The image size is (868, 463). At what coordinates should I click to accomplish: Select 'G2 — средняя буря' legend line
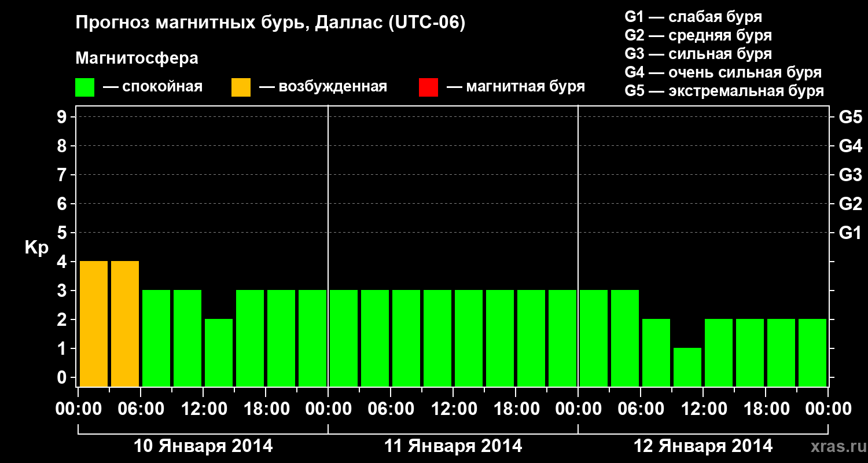698,35
